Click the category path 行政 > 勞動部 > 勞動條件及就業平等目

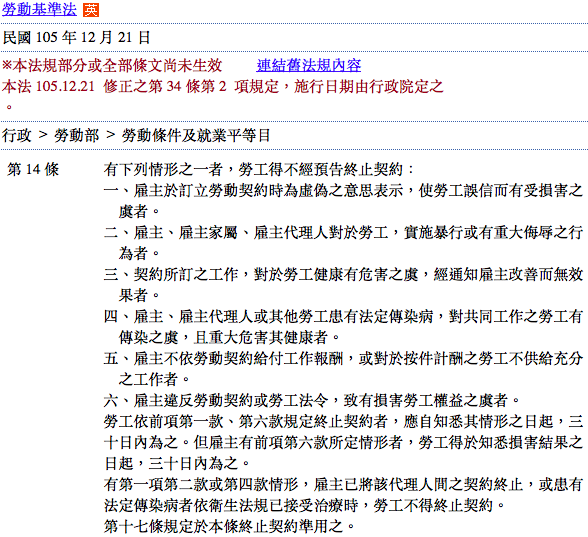tap(136, 135)
